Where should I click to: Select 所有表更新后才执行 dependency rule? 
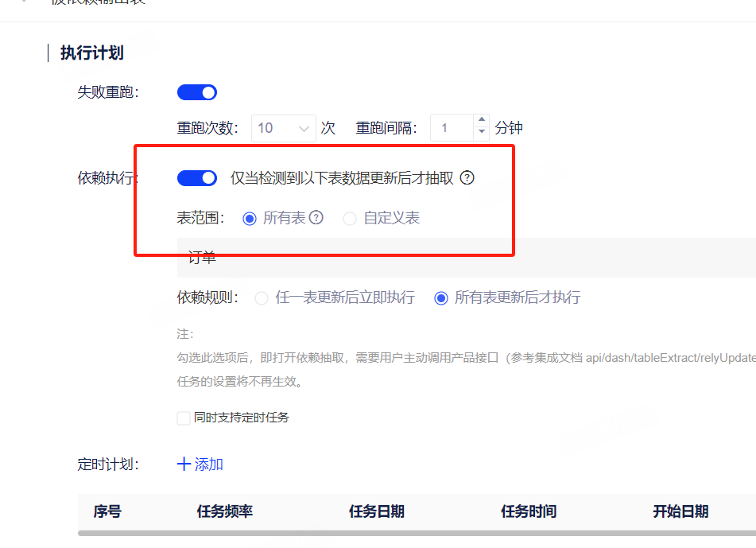pyautogui.click(x=441, y=298)
